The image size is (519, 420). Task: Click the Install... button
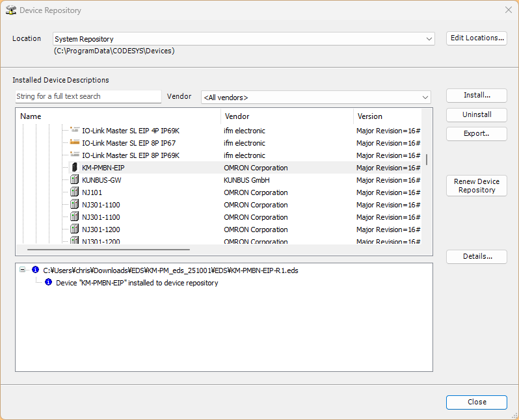[476, 95]
